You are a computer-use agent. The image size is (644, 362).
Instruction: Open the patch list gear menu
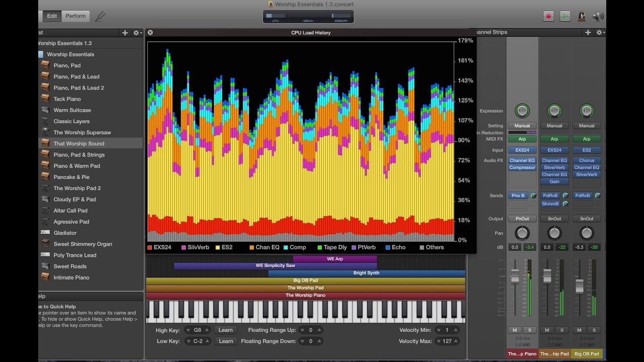137,33
